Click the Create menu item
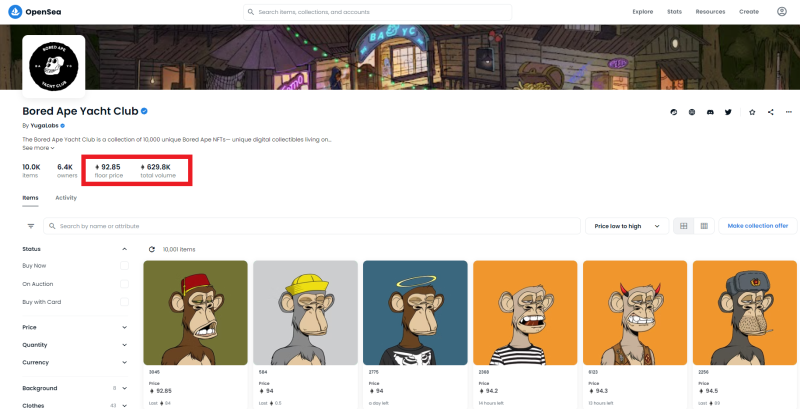 (x=749, y=12)
